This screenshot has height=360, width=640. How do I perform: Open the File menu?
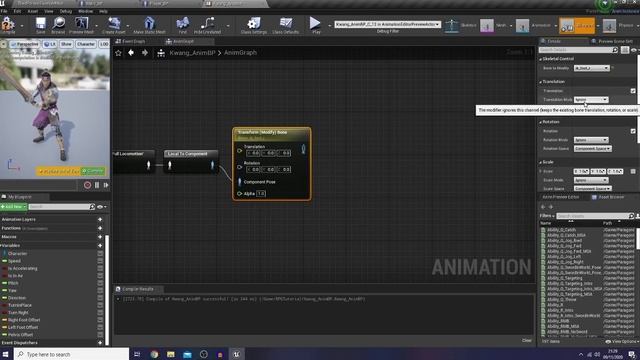[4, 11]
